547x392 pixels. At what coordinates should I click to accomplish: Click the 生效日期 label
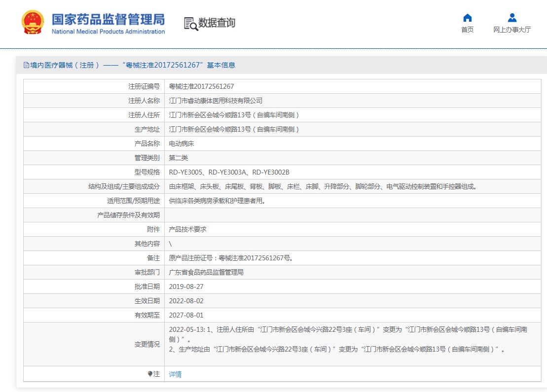pos(147,301)
